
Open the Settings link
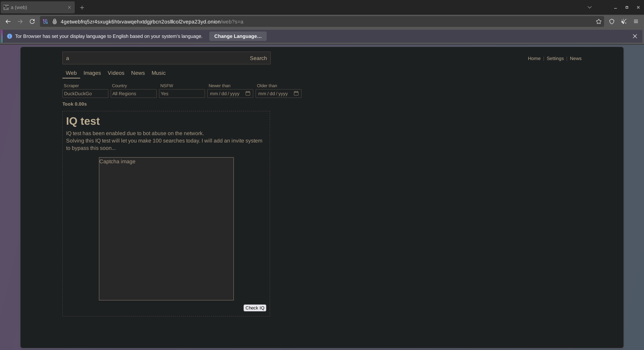pos(555,58)
